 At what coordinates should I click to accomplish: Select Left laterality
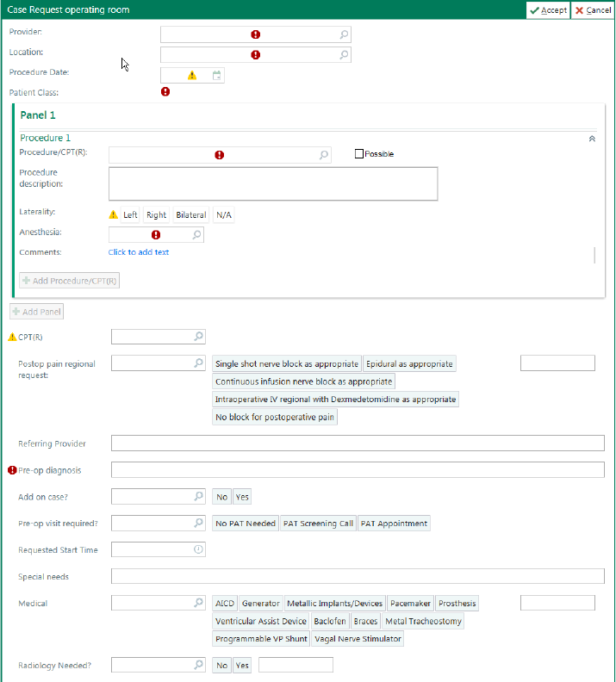[x=130, y=215]
